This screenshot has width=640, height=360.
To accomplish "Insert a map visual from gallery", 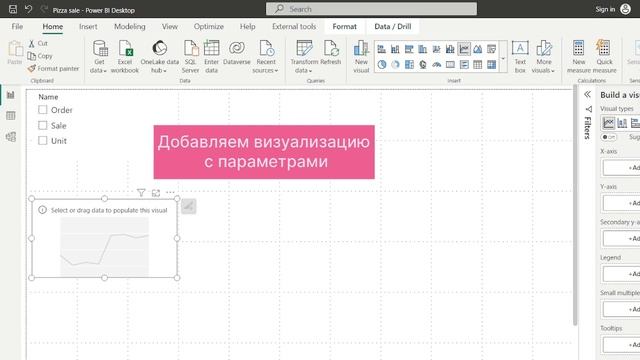I will coord(423,64).
